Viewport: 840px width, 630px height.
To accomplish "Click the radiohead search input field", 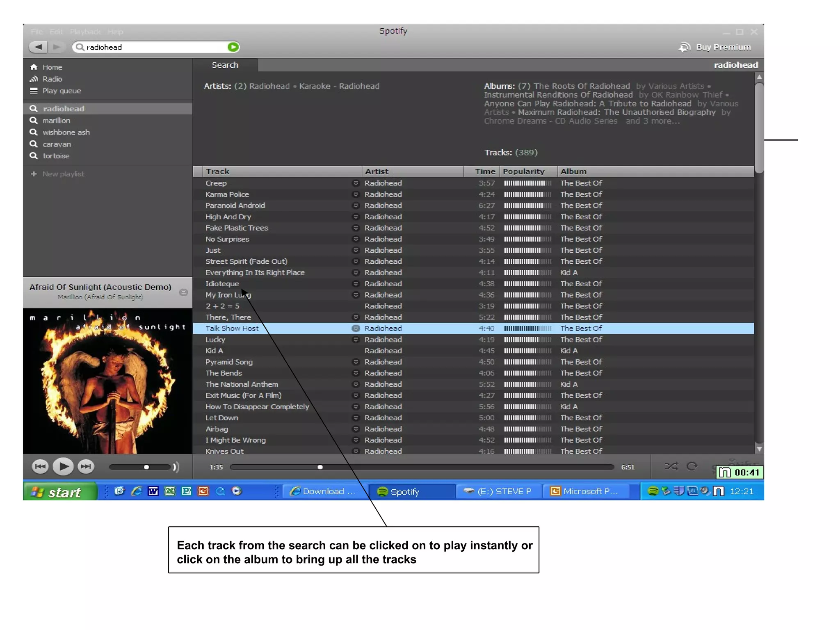I will pos(155,47).
